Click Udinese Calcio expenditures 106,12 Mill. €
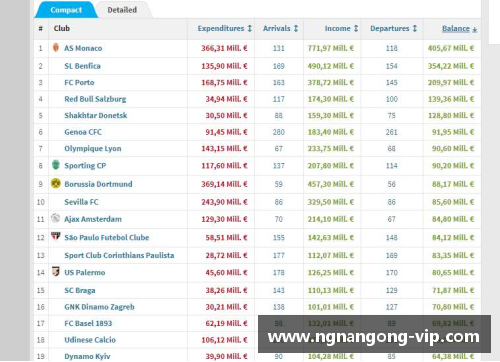Image resolution: width=500 pixels, height=362 pixels. (224, 340)
